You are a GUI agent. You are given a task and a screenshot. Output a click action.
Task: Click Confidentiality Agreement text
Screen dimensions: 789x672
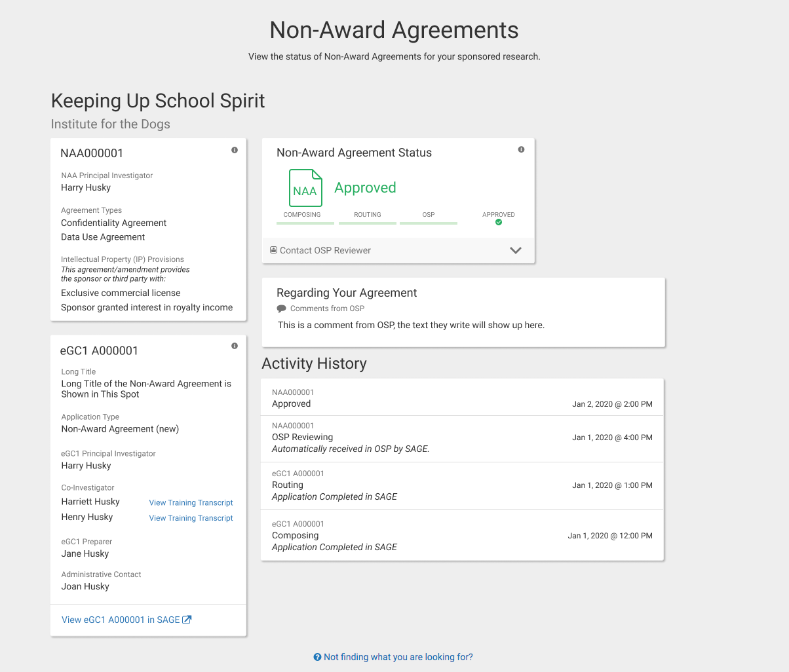click(114, 223)
